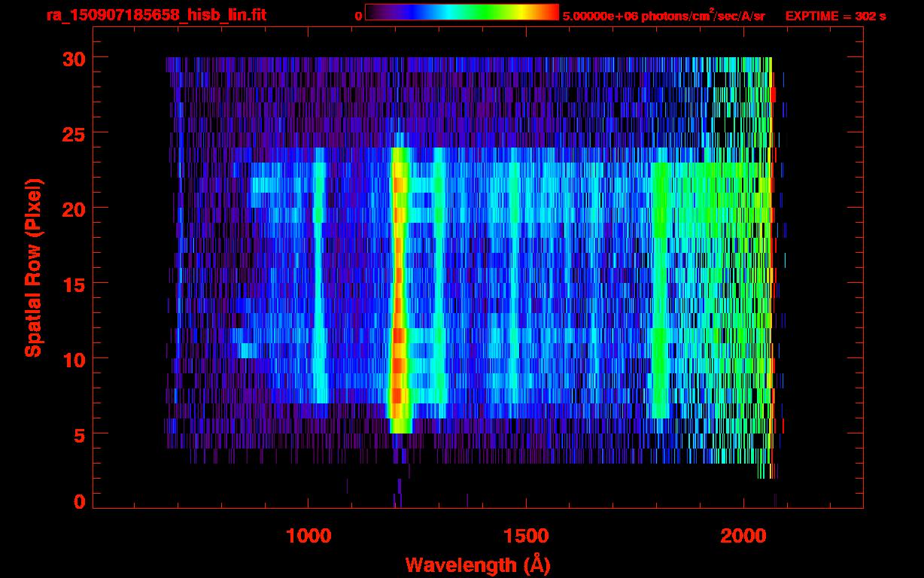This screenshot has width=924, height=578.
Task: Click the file name ra_150907185658_hisb_lin.fit
Action: 156,15
